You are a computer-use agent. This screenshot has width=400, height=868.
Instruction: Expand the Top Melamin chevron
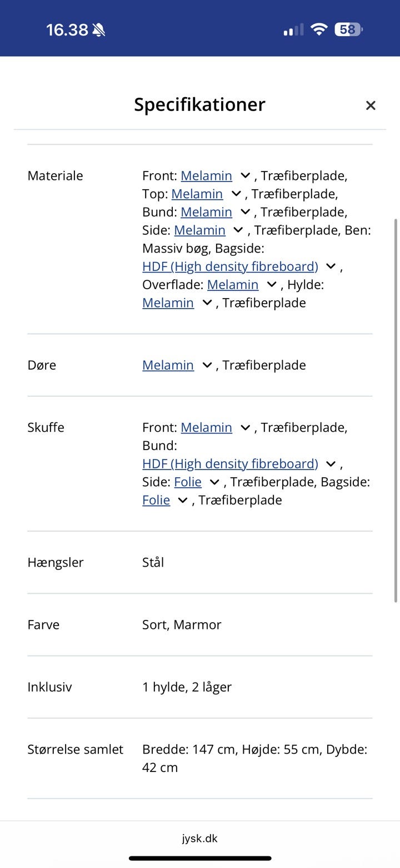click(238, 194)
